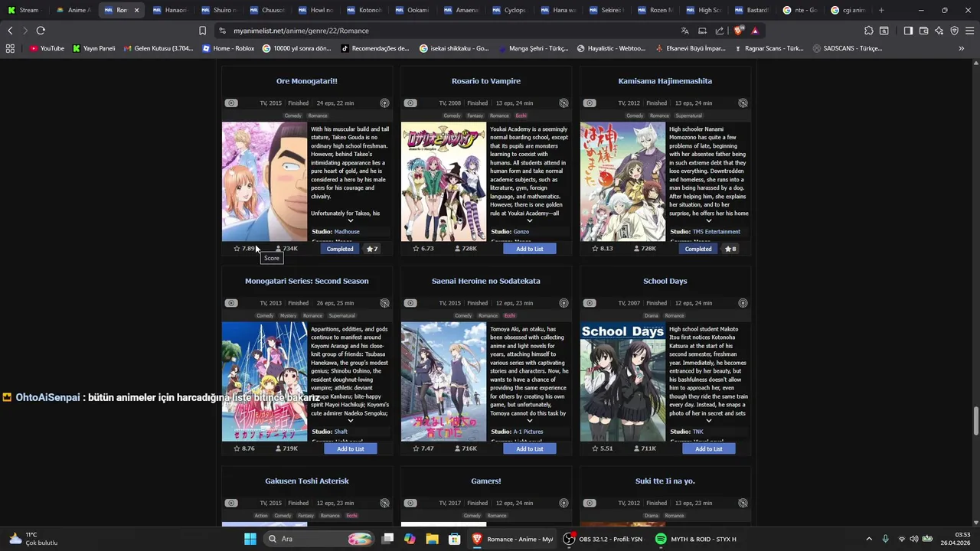Switch to the Stream browser tab
The image size is (980, 551).
(24, 10)
